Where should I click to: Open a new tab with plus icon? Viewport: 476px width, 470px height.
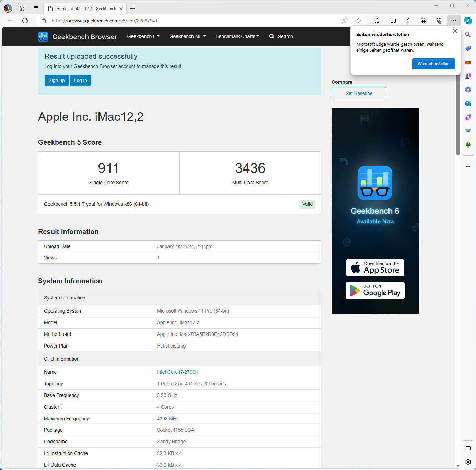tap(132, 9)
